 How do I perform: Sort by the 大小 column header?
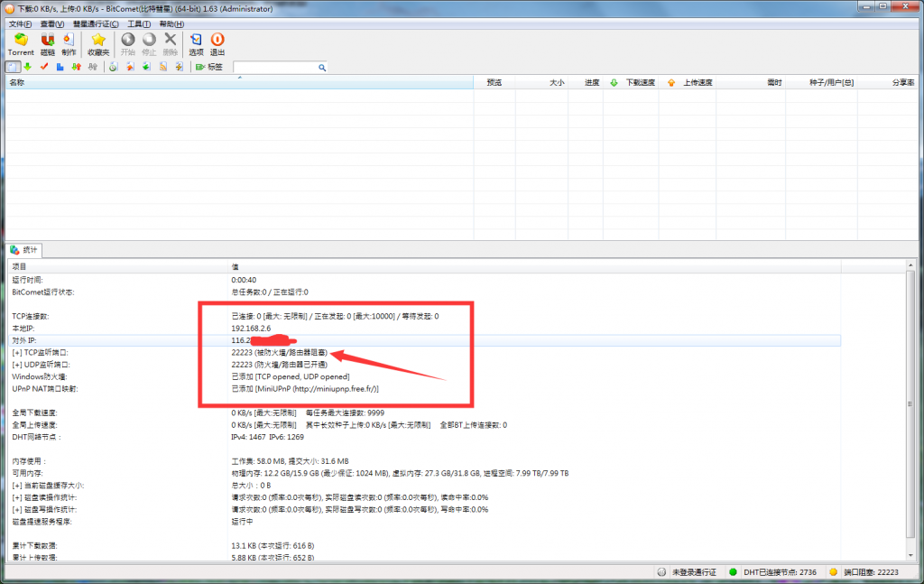click(x=542, y=82)
